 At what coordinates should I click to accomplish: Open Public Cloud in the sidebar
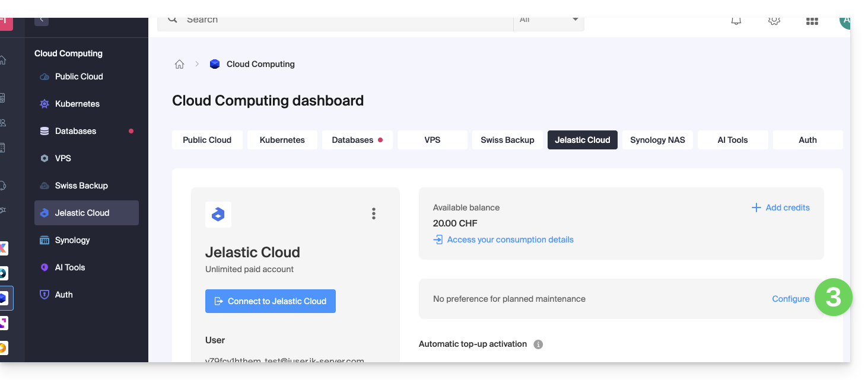click(79, 76)
